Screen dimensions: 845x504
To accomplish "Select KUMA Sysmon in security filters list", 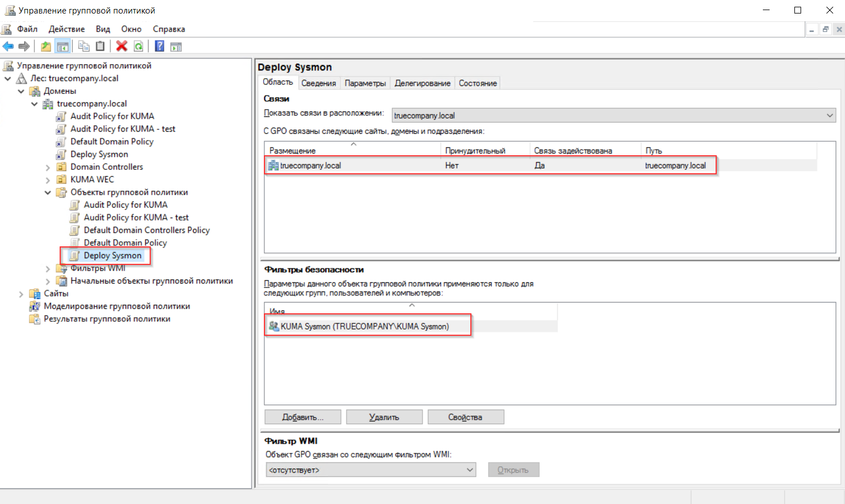I will (365, 326).
